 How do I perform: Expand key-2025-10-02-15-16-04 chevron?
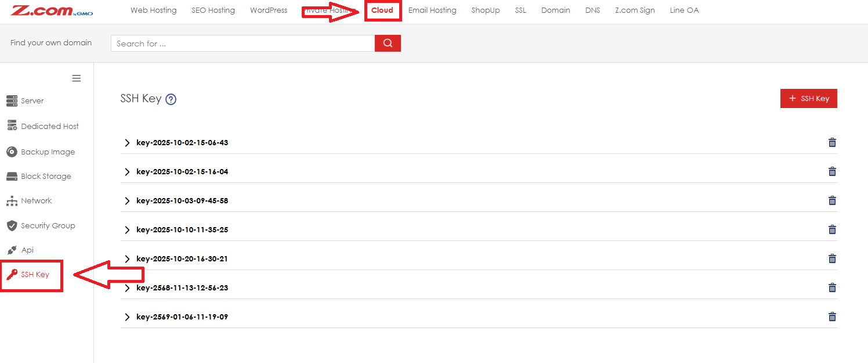click(x=127, y=172)
